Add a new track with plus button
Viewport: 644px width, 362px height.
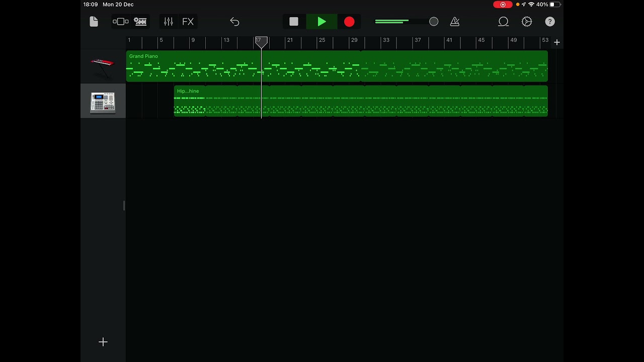103,342
